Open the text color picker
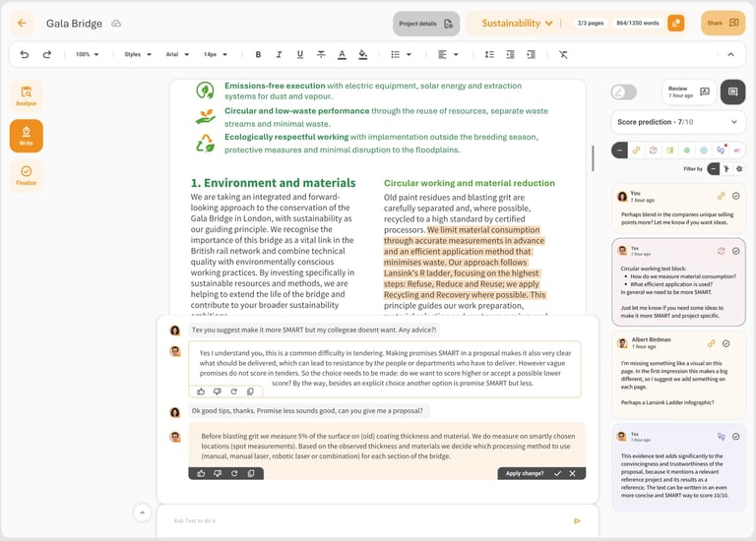Image resolution: width=756 pixels, height=541 pixels. [342, 54]
